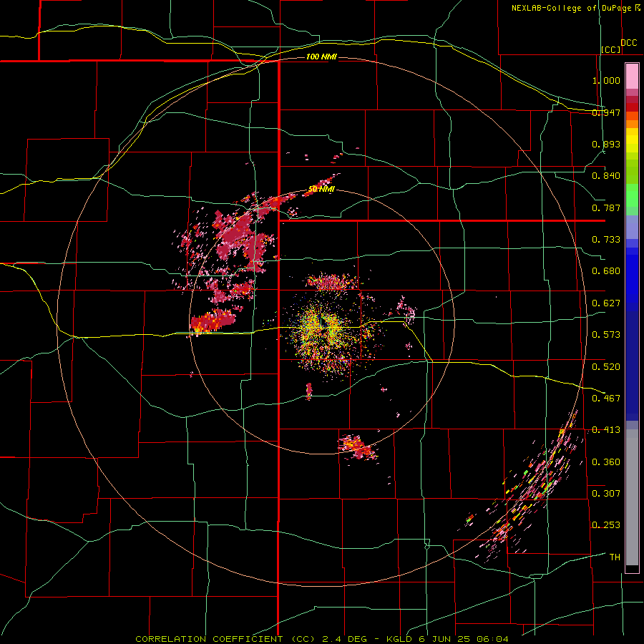Click the NEXLAB-College of DuPage label
644x644 pixels.
pyautogui.click(x=571, y=8)
